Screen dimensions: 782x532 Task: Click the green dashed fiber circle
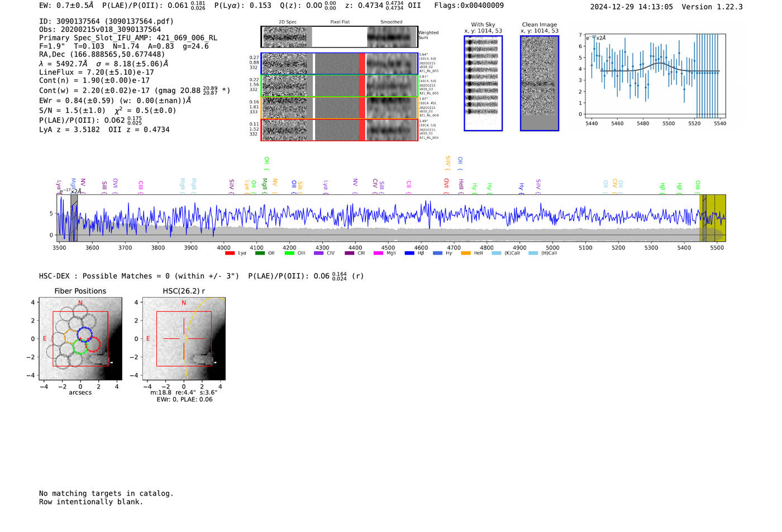80,347
